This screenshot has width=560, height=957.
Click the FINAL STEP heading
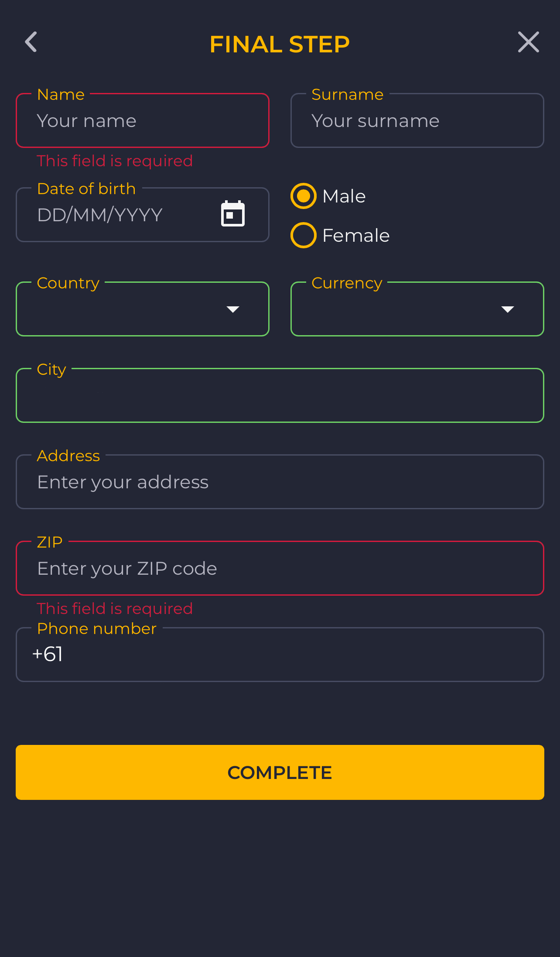click(x=280, y=44)
